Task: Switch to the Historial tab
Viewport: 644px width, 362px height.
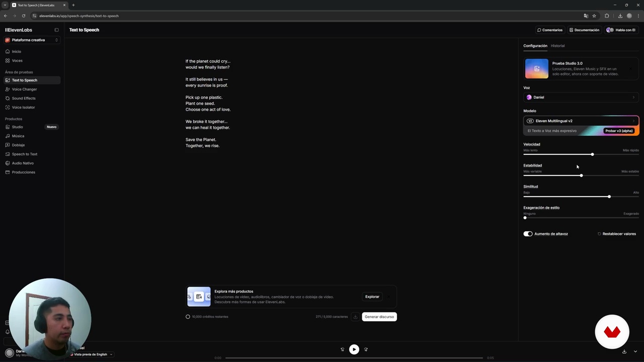Action: point(557,46)
